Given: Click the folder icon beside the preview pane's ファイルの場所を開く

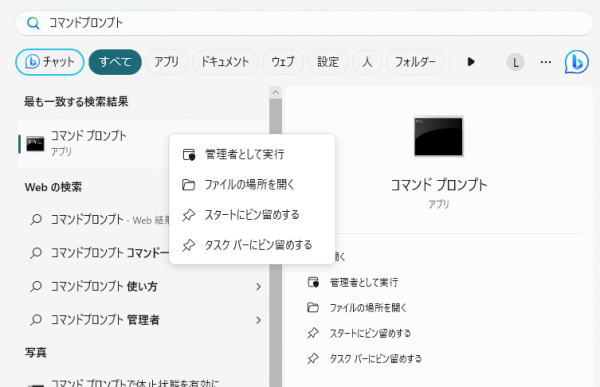Looking at the screenshot, I should (313, 308).
